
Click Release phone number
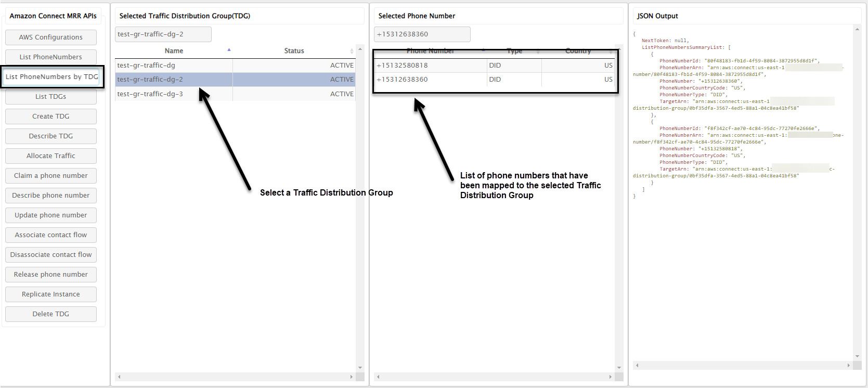pyautogui.click(x=51, y=275)
